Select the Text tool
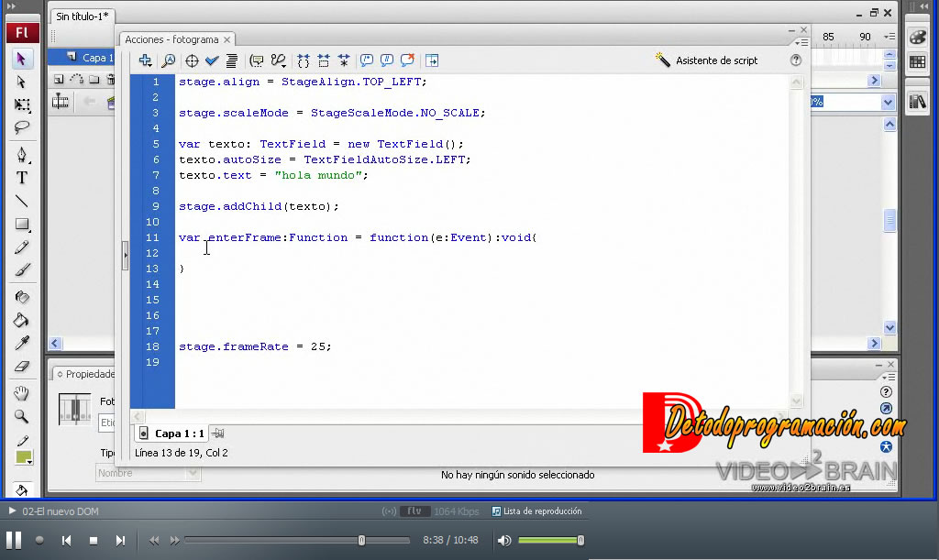 (22, 177)
